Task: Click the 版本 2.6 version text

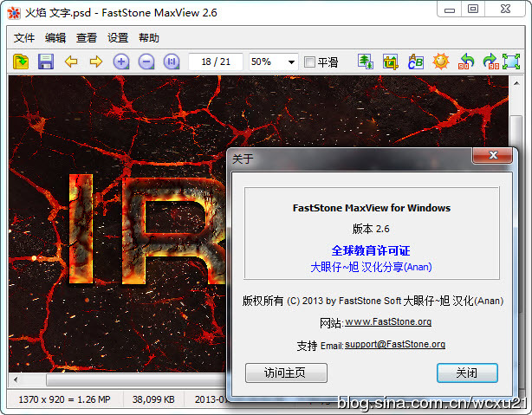Action: [x=371, y=229]
